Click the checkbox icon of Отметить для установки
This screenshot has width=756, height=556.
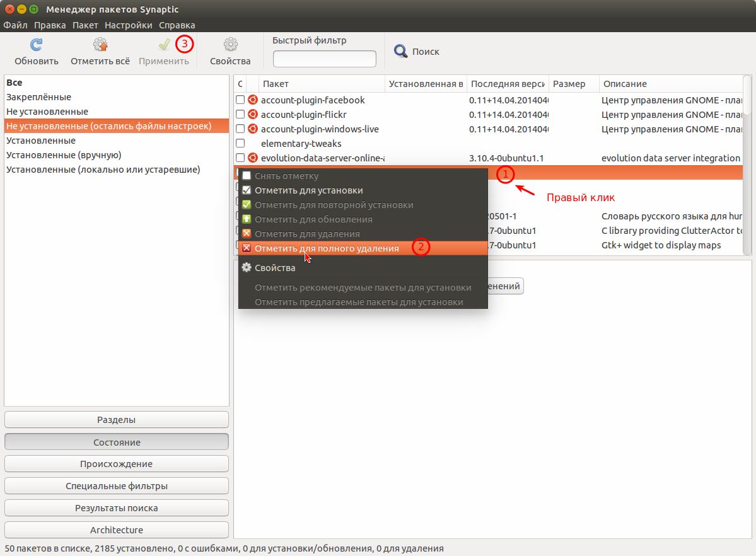[x=247, y=190]
